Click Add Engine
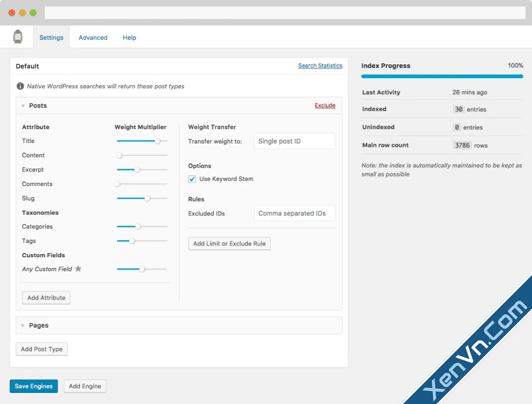The width and height of the screenshot is (532, 404). click(85, 386)
